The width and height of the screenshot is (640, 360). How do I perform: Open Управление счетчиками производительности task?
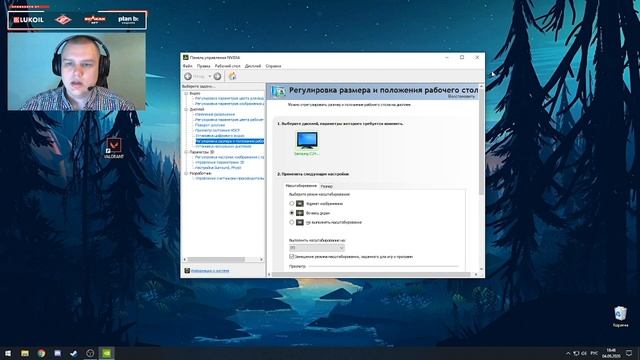click(x=229, y=178)
